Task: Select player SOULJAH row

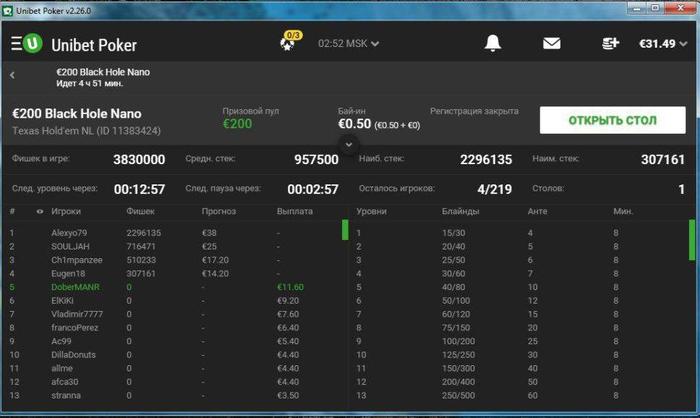Action: (174, 247)
